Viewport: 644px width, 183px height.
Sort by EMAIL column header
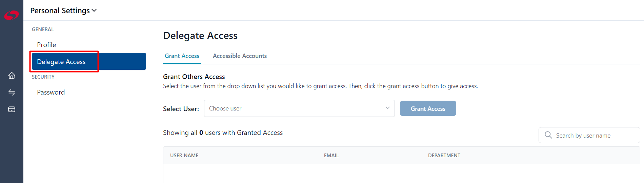click(x=331, y=156)
